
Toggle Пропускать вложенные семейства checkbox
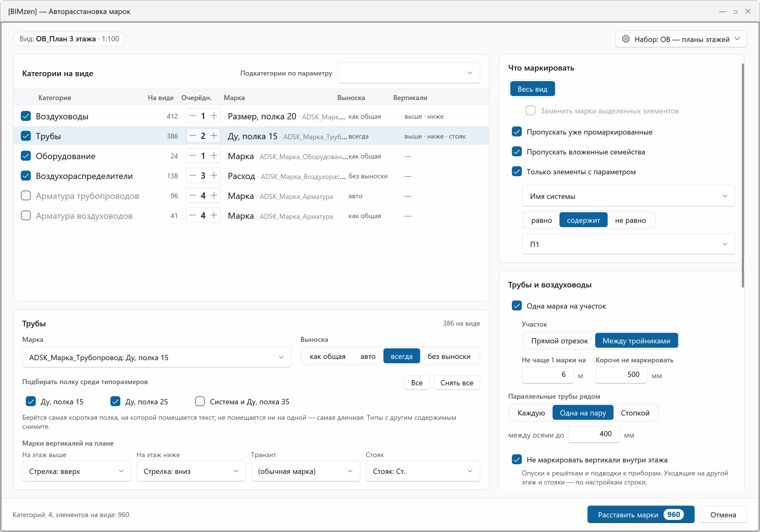[517, 152]
